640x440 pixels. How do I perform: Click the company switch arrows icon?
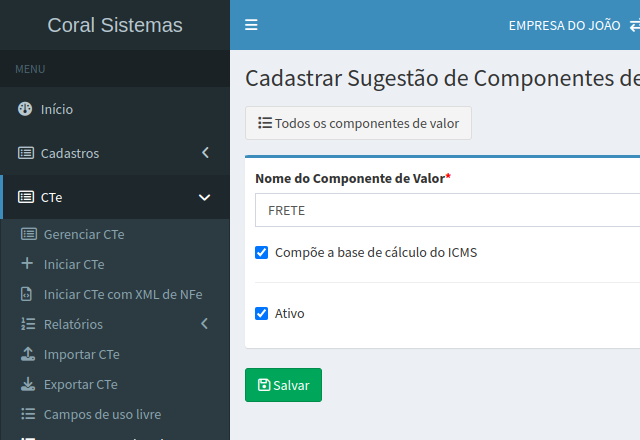(x=634, y=25)
